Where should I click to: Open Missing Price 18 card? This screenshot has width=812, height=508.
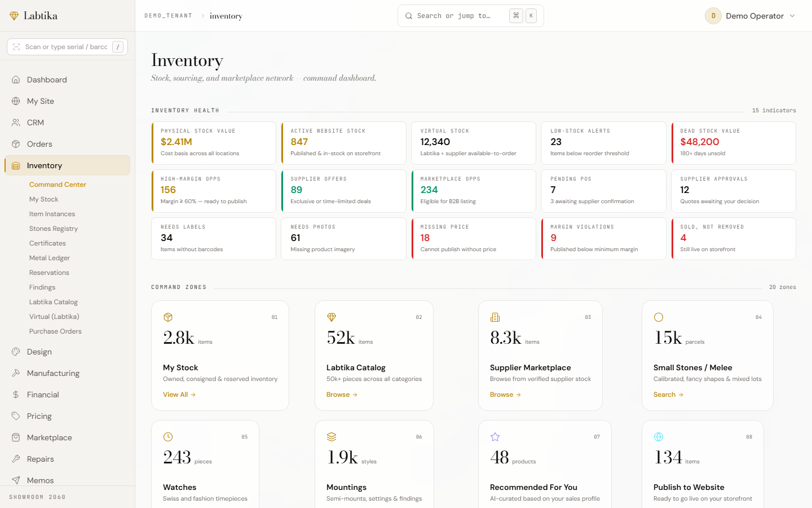pos(474,239)
